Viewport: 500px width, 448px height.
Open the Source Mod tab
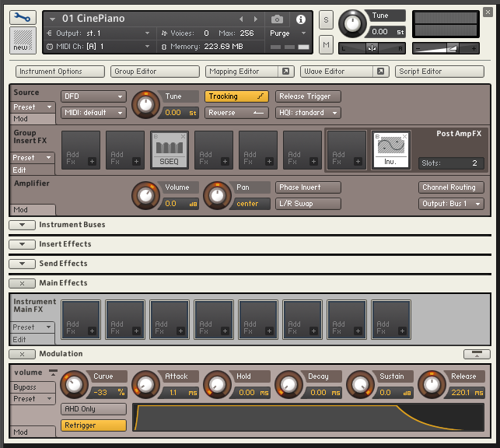click(33, 119)
